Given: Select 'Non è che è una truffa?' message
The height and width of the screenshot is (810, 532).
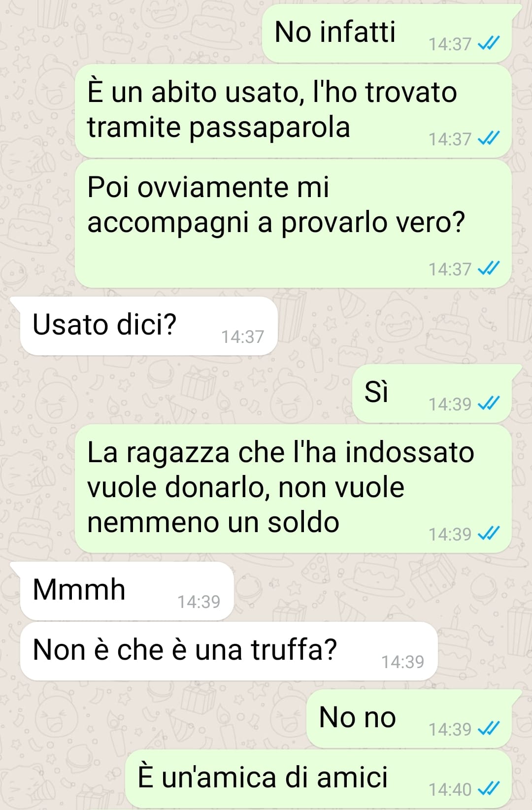Looking at the screenshot, I should pyautogui.click(x=229, y=651).
